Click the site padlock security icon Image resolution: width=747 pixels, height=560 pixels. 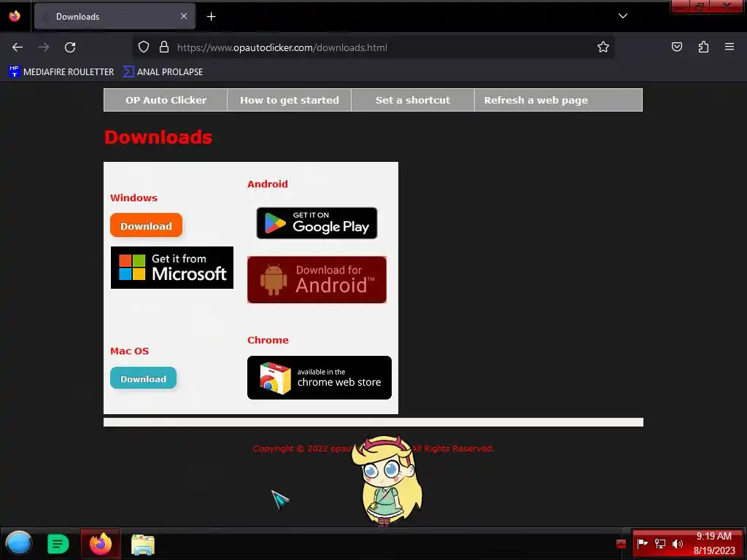[x=164, y=47]
